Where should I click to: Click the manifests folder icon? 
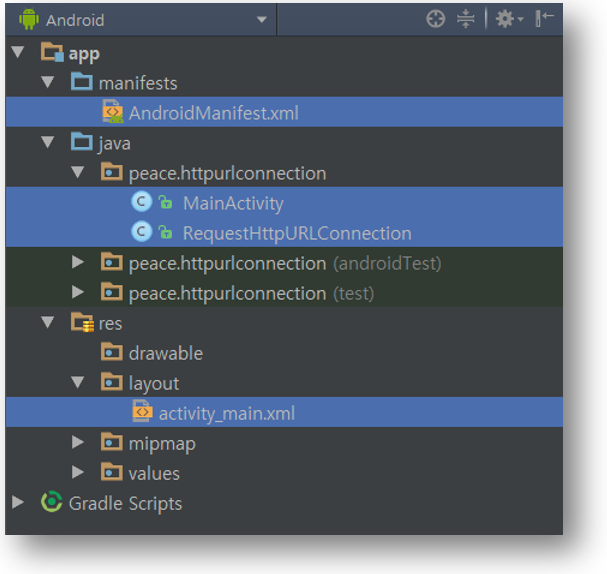coord(82,82)
